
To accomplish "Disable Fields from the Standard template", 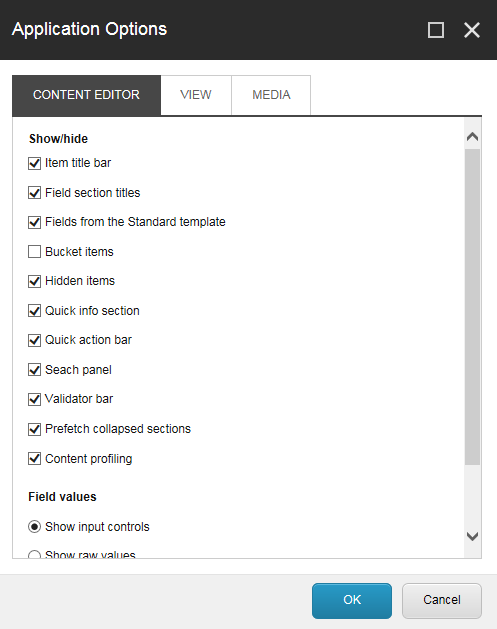I will click(34, 222).
